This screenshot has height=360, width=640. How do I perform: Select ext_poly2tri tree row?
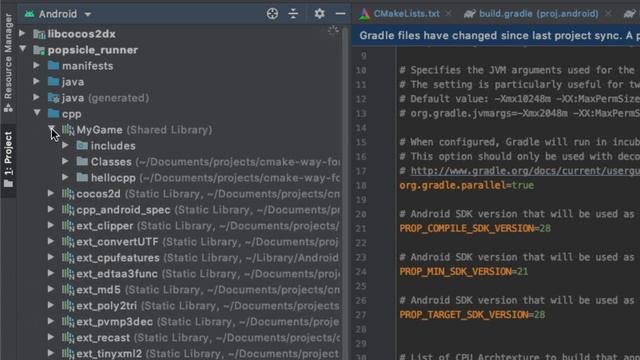pos(180,305)
